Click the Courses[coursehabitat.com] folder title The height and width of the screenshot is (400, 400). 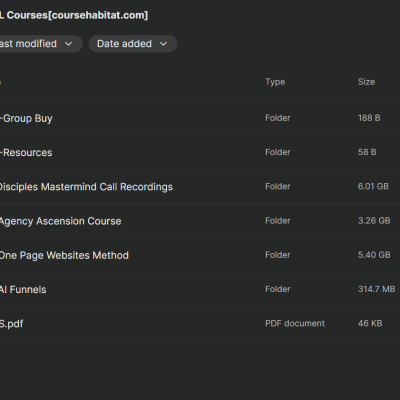(x=74, y=15)
